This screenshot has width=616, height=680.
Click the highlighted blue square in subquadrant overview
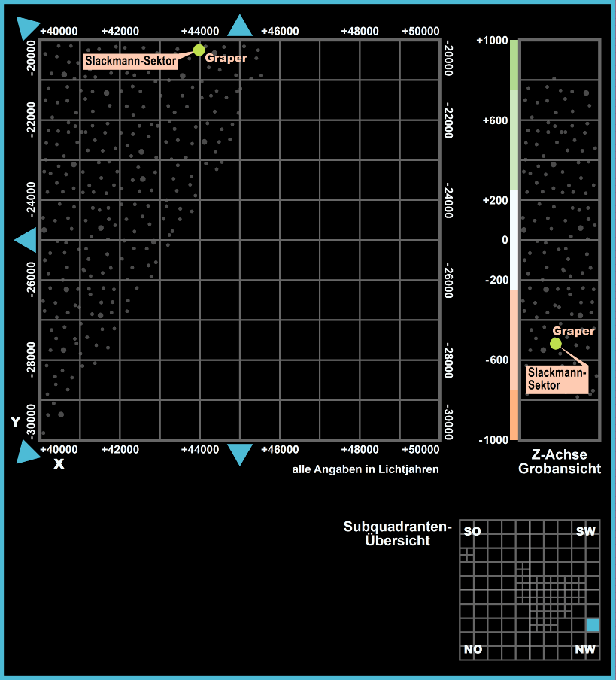pyautogui.click(x=593, y=625)
